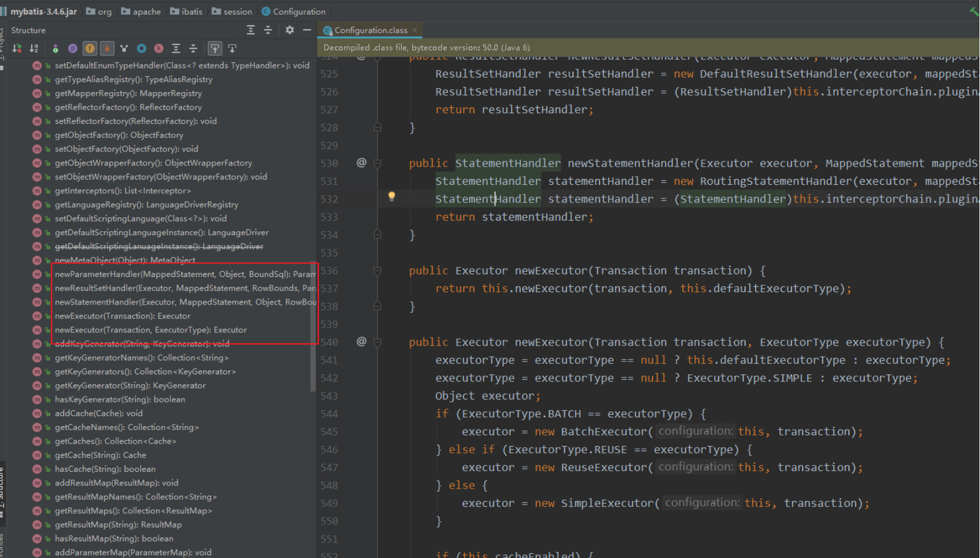Collapse newExecutor method fold at line 540
980x558 pixels.
378,342
